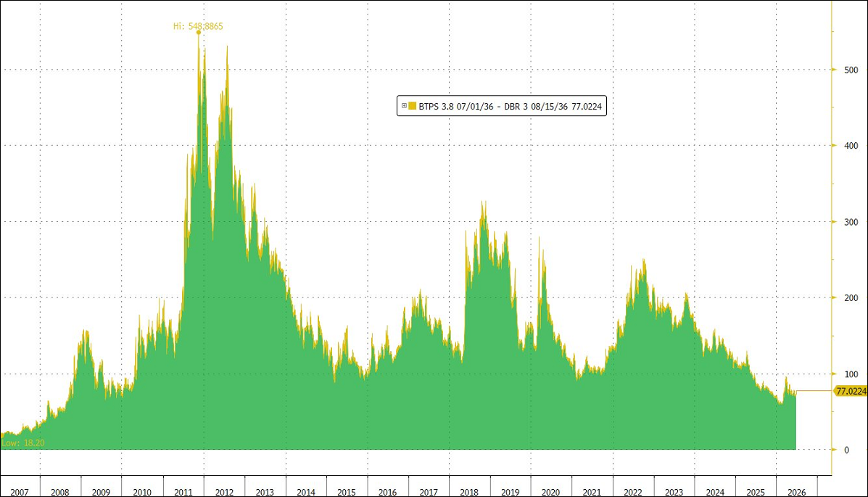
Task: Click the 2014 x-axis label
Action: pyautogui.click(x=306, y=492)
